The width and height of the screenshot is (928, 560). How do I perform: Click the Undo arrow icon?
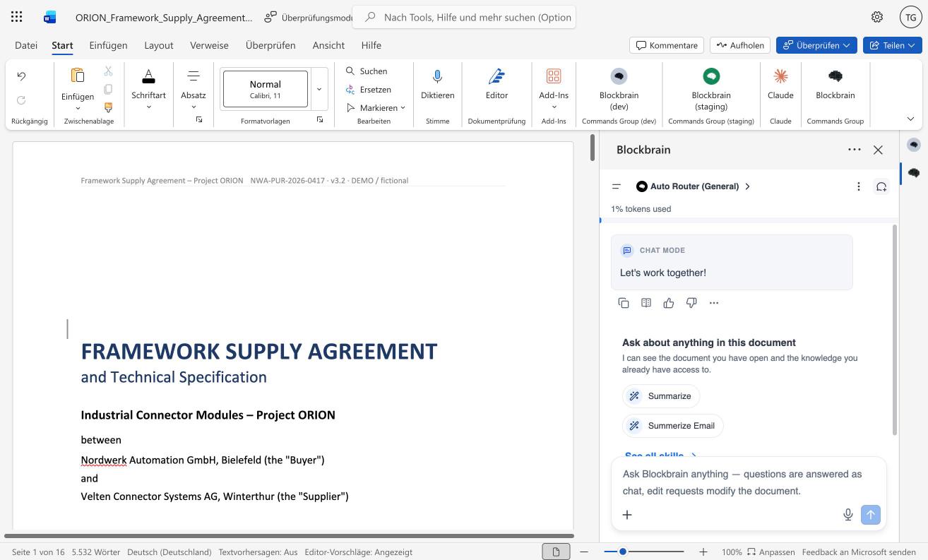(x=21, y=76)
